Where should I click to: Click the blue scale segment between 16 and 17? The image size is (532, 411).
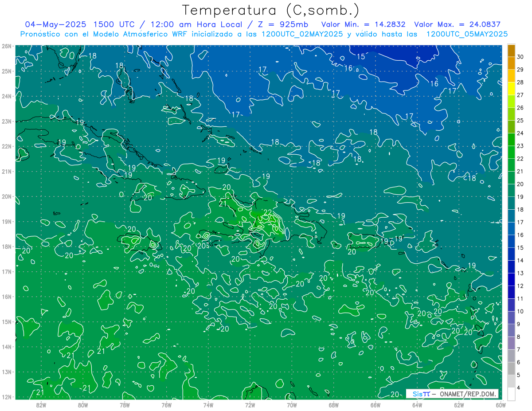(x=511, y=228)
